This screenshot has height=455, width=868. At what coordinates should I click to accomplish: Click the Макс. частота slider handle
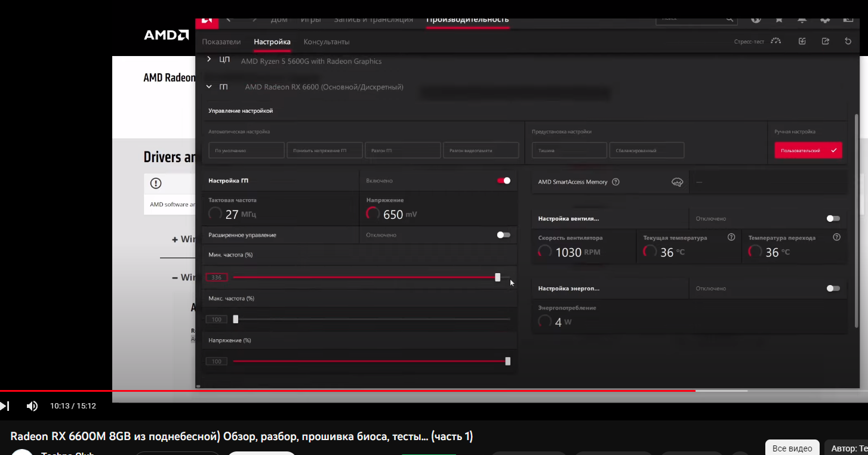coord(236,319)
